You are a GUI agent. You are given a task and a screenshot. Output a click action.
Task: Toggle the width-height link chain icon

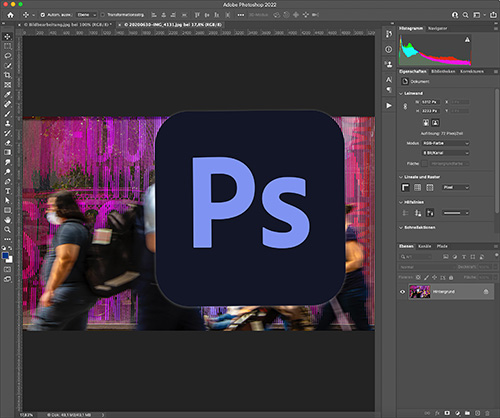pyautogui.click(x=405, y=106)
